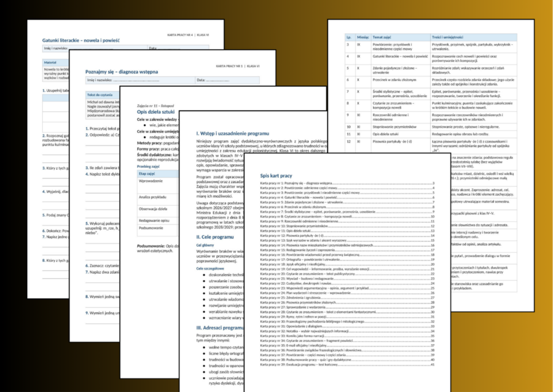The image size is (553, 392).
Task: Click heading 'Spis kart pracy'
Action: tap(276, 176)
